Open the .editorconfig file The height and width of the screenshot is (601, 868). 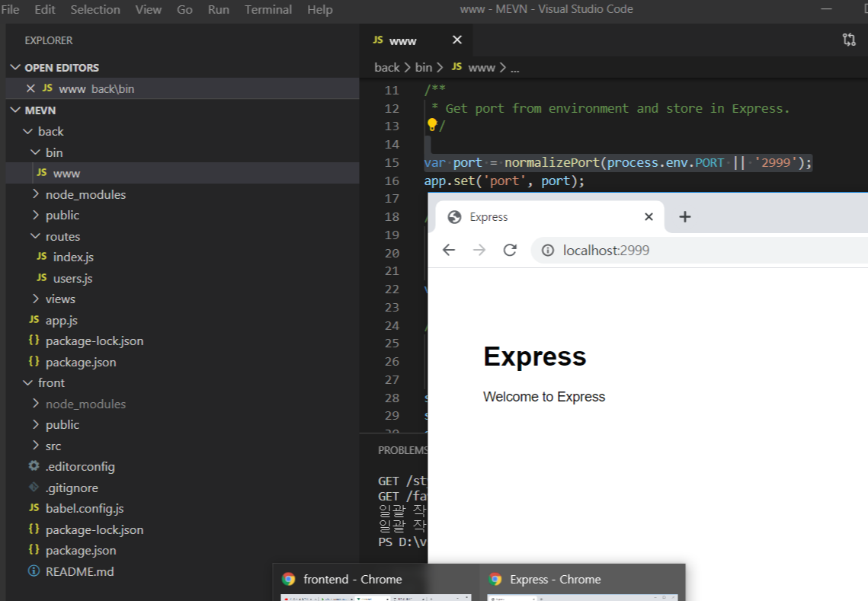click(x=182, y=466)
